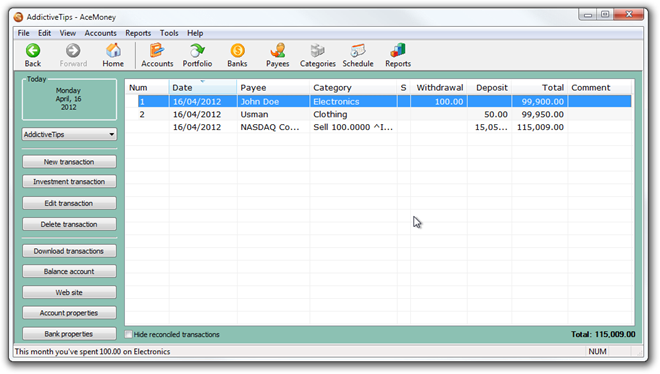660x374 pixels.
Task: Open the Reports menu
Action: (138, 33)
